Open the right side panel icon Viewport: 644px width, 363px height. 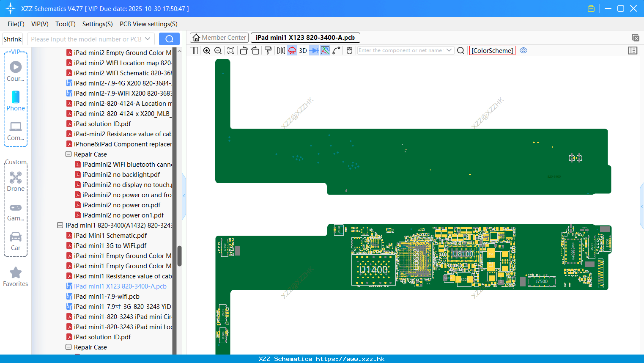coord(633,51)
